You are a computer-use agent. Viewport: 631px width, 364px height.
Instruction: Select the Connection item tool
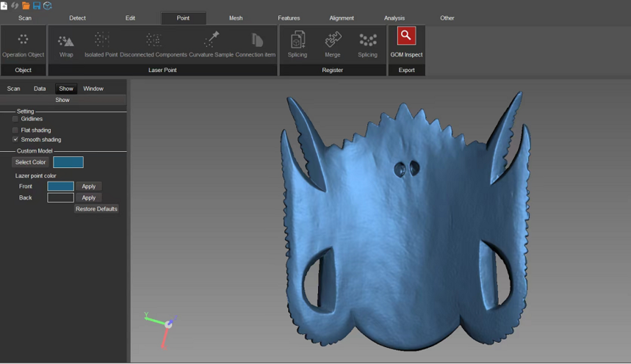[256, 45]
